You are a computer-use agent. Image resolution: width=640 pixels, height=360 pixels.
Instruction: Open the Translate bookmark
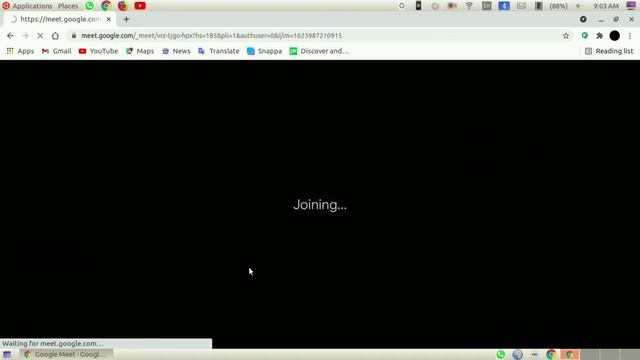click(219, 51)
